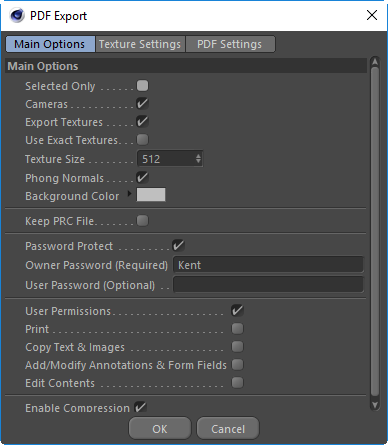The image size is (388, 445).
Task: Uncheck the Cameras checkbox
Action: (x=142, y=104)
